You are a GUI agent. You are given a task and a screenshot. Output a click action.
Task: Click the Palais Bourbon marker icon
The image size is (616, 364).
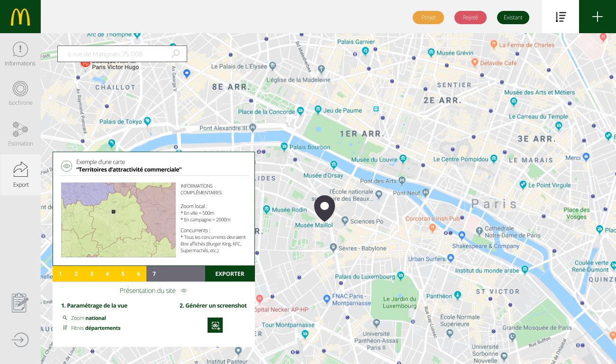pos(284,146)
